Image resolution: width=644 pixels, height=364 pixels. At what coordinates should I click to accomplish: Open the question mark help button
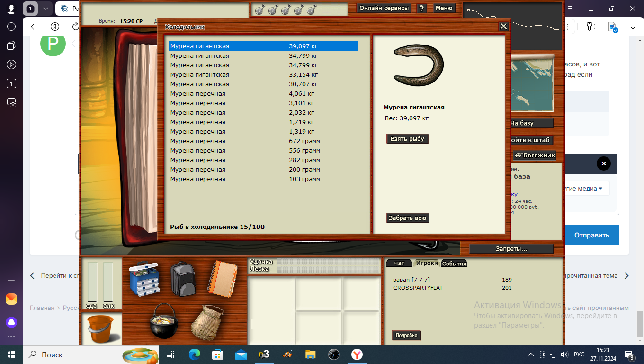[422, 8]
